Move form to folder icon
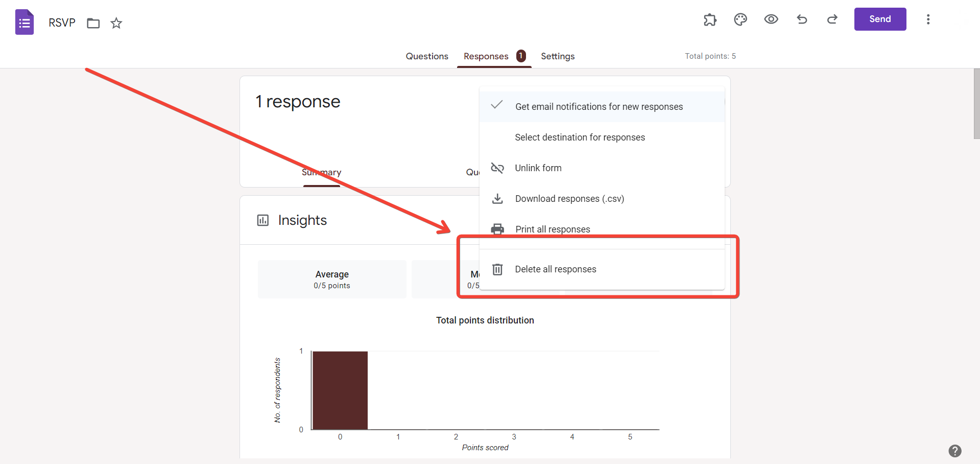 coord(93,23)
